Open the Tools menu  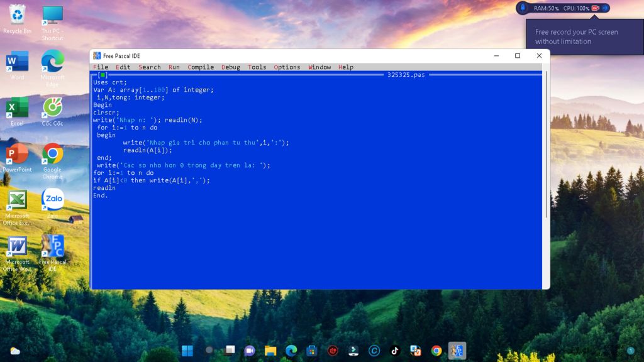257,67
